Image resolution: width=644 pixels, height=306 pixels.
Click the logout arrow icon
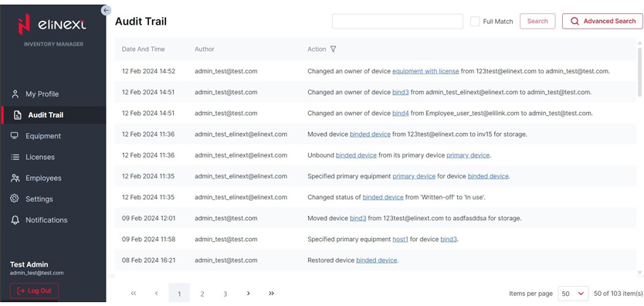click(x=21, y=291)
